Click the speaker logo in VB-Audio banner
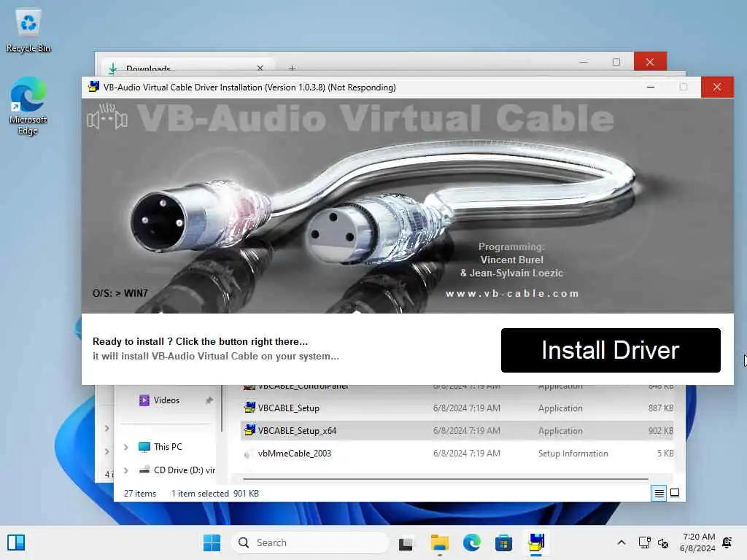The height and width of the screenshot is (560, 747). coord(107,117)
